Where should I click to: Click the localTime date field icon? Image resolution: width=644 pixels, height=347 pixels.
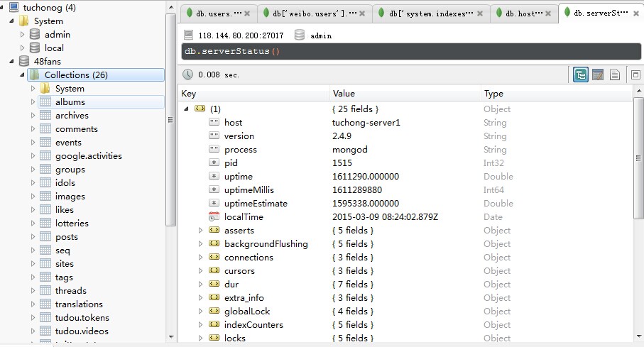click(x=214, y=217)
